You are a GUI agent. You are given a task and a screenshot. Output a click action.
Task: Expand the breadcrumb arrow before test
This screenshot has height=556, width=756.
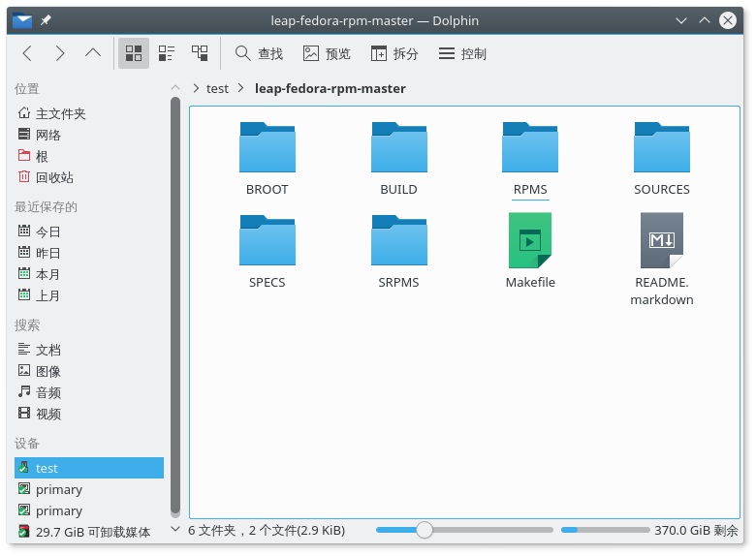[x=196, y=89]
